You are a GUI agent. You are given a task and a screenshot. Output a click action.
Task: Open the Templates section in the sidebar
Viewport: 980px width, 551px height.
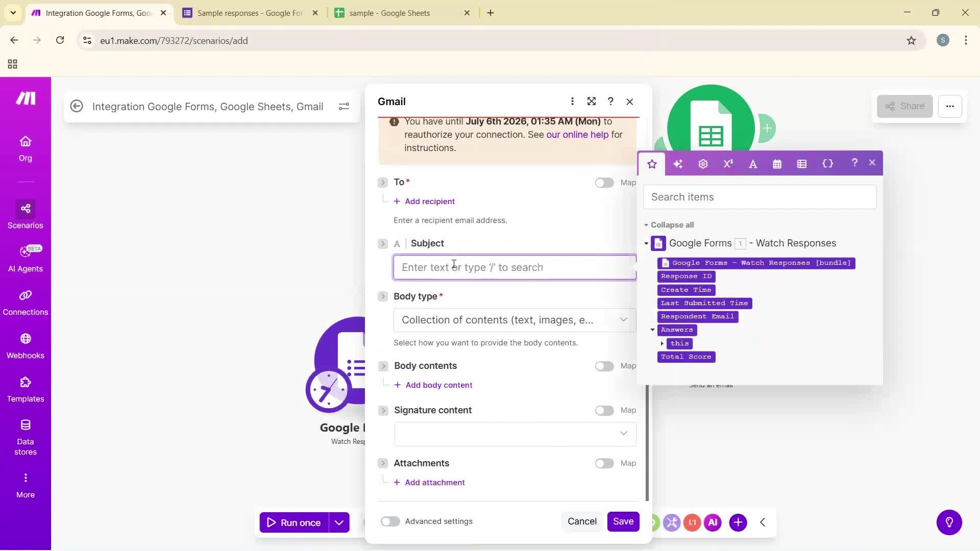[25, 389]
